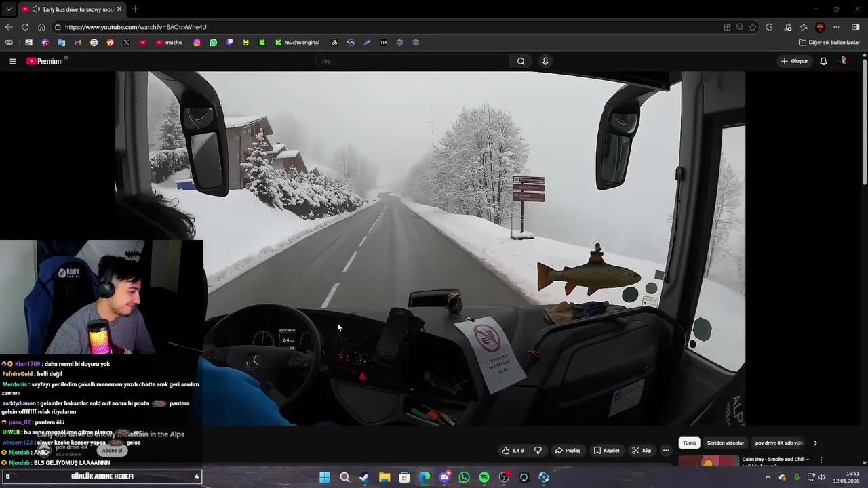This screenshot has height=488, width=868.
Task: Open the muchooriginal Kick bookmark
Action: pyautogui.click(x=297, y=42)
